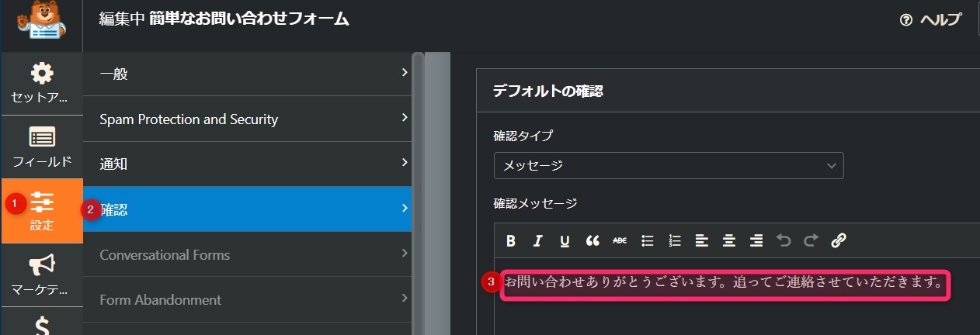This screenshot has height=335, width=980.
Task: Align text to the right
Action: (x=756, y=240)
